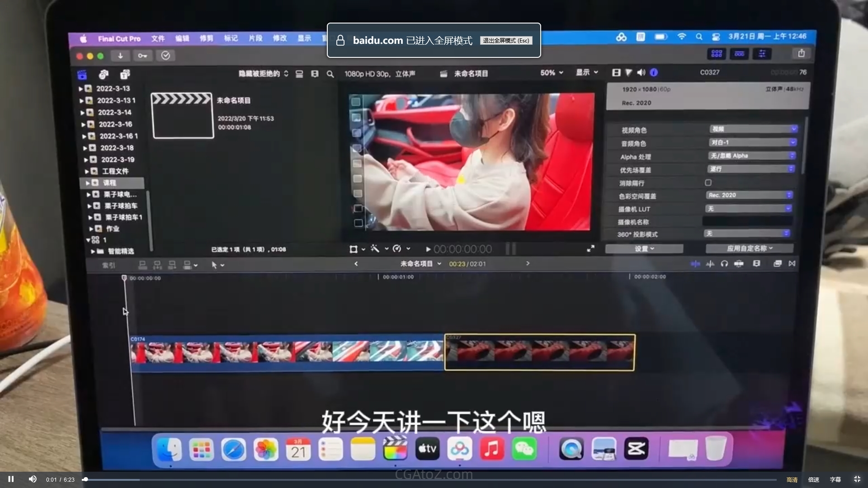The image size is (868, 488).
Task: Open the 色彩空间覆盖 Rec. 2020 dropdown
Action: pos(749,195)
